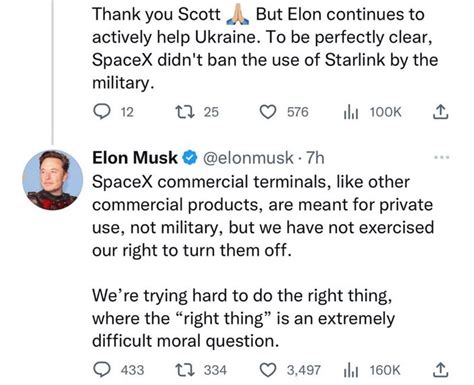Share the top tweet about Starlink
474x385 pixels.
point(440,112)
